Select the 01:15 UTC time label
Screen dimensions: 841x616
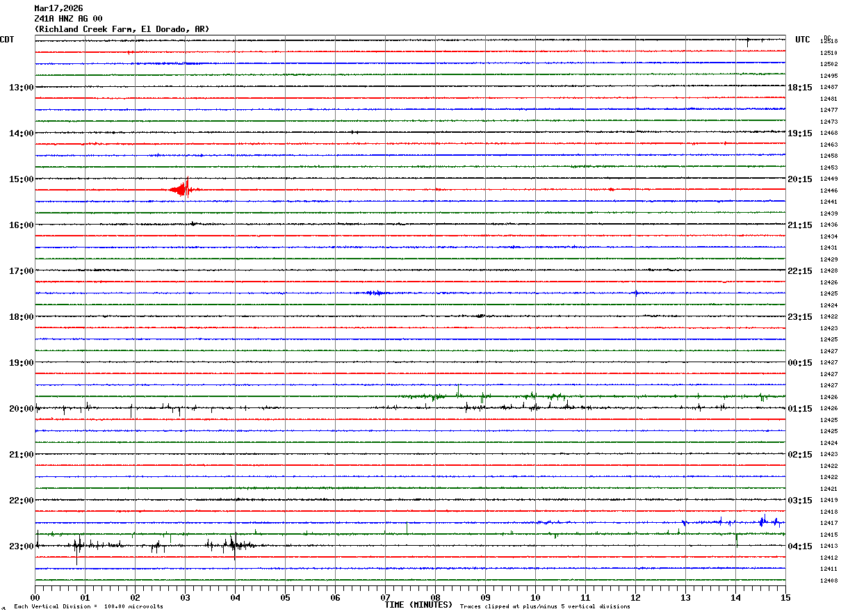(x=800, y=409)
